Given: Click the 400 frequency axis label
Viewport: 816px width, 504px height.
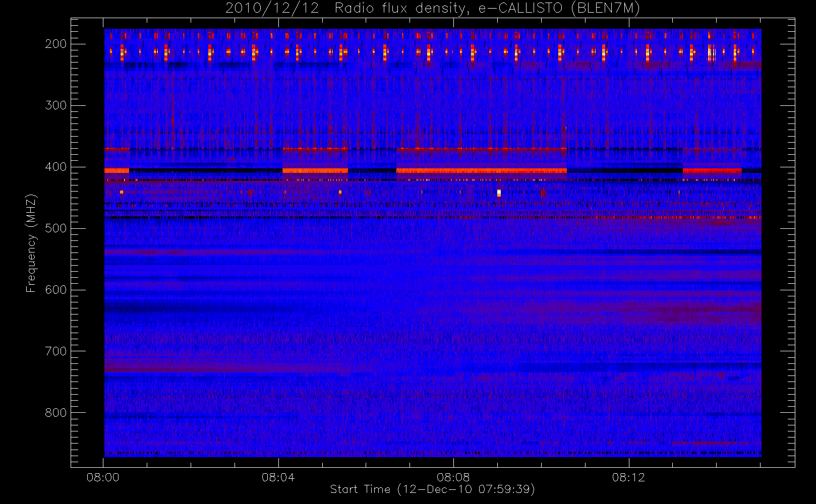Looking at the screenshot, I should [56, 167].
